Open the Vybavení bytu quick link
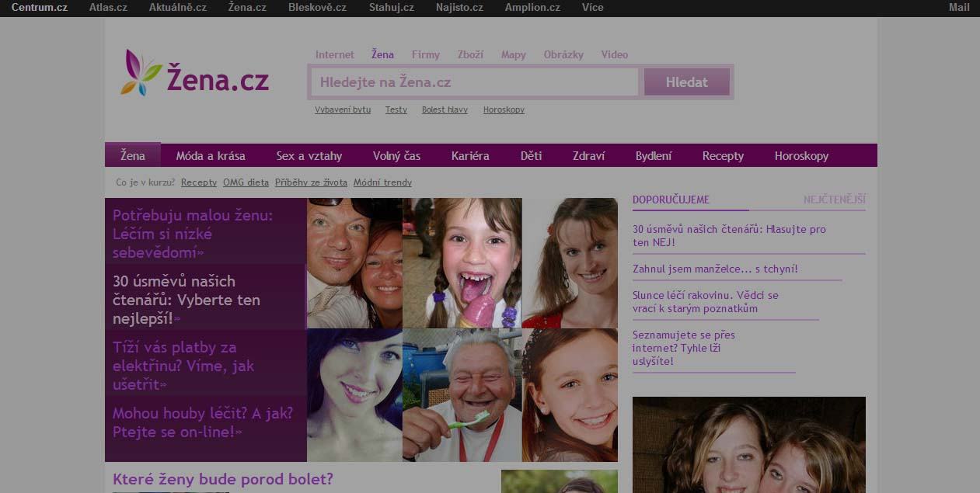 pyautogui.click(x=343, y=110)
